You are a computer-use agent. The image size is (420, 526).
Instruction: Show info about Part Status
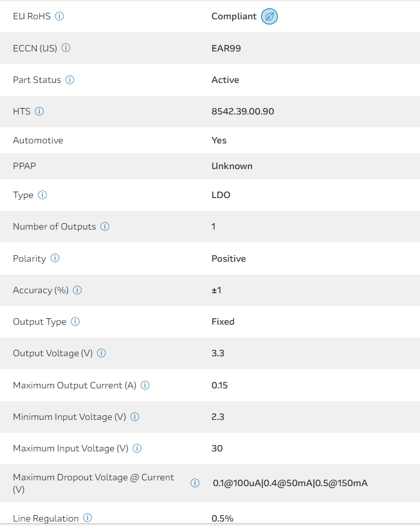[70, 80]
